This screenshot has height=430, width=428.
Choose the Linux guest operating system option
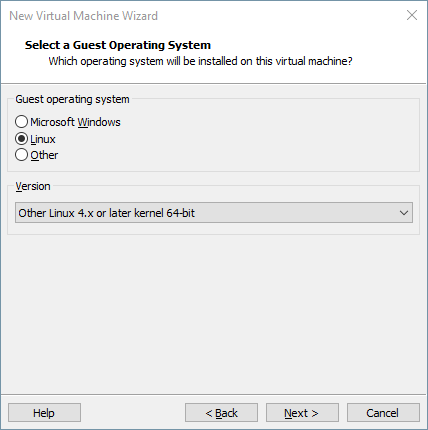[x=21, y=139]
